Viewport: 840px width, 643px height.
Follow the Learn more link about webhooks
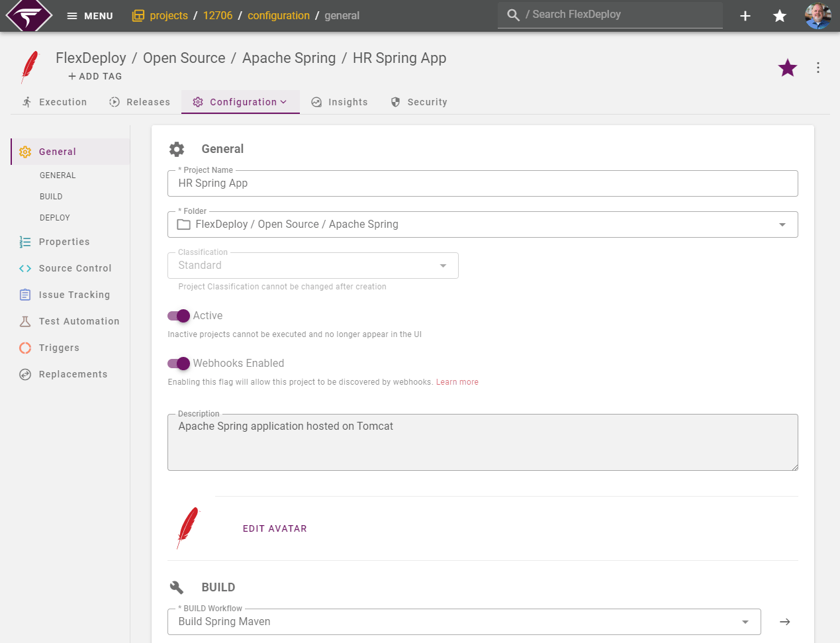click(x=457, y=382)
